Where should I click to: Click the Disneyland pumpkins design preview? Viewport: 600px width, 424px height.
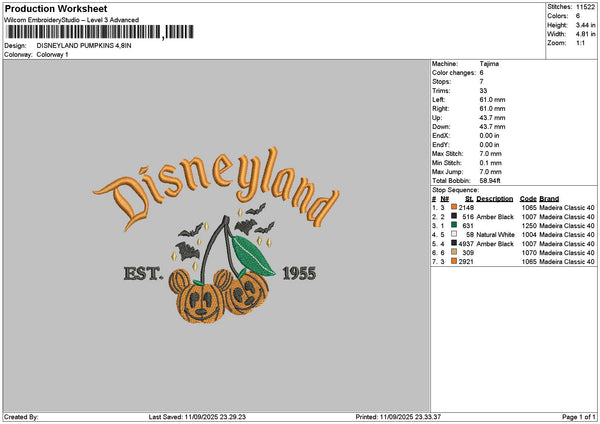click(x=216, y=235)
